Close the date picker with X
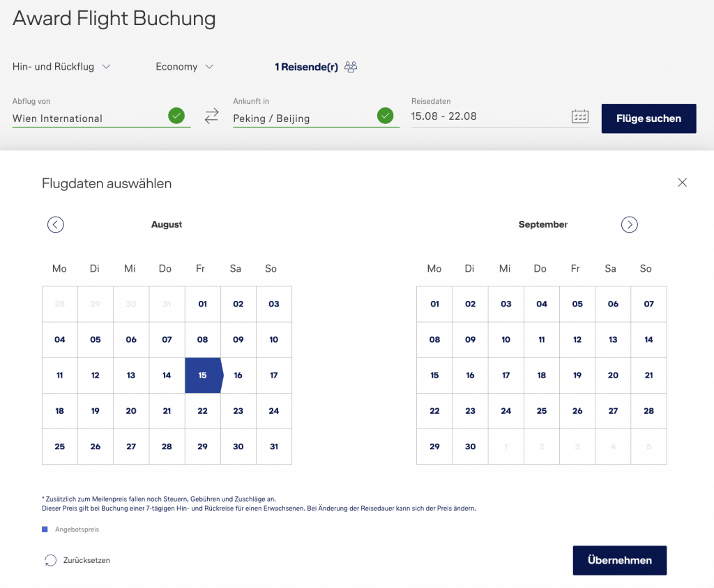 (x=682, y=183)
